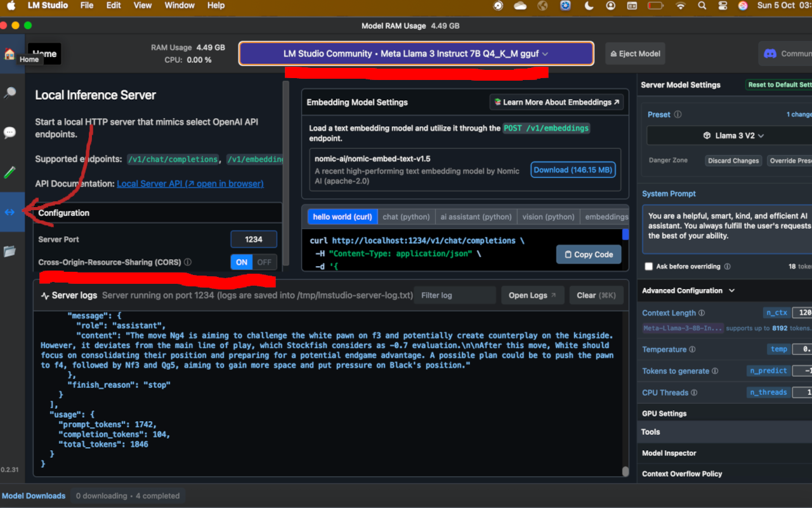
Task: Click Learn More About Embeddings
Action: (x=556, y=102)
